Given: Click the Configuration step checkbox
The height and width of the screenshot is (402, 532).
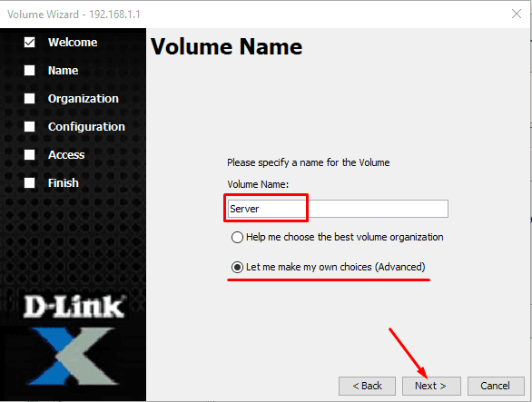Looking at the screenshot, I should coord(30,126).
